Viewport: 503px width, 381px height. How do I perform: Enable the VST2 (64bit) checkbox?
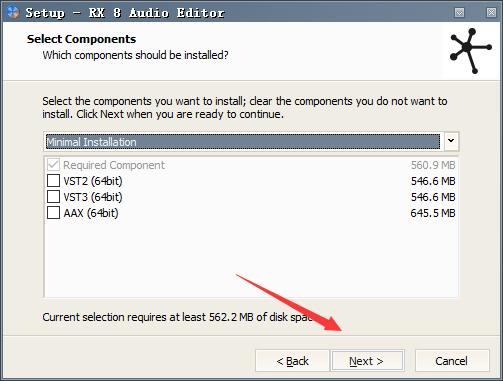(53, 181)
